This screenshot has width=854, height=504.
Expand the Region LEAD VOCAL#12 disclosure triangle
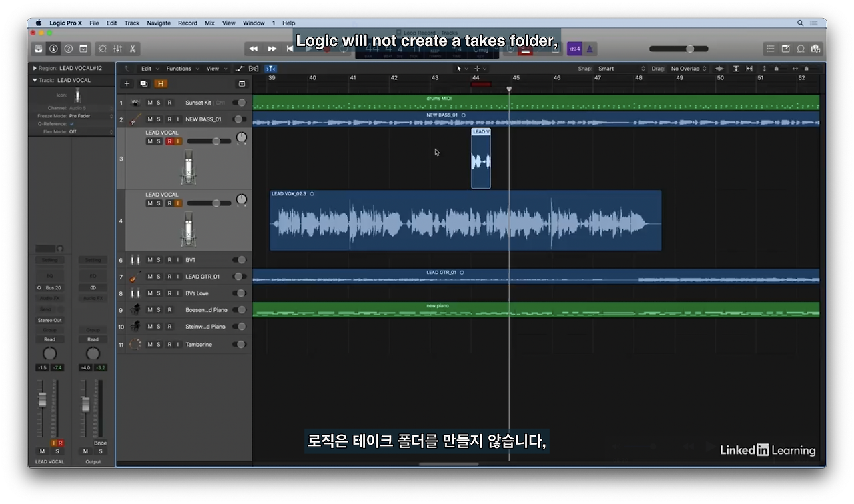(x=35, y=68)
